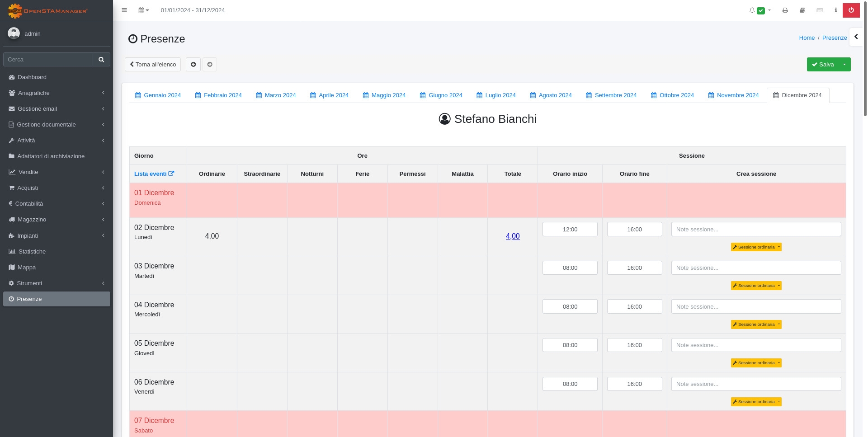Edit Orario fine for 03 Dicembre
This screenshot has width=868, height=437.
point(634,268)
